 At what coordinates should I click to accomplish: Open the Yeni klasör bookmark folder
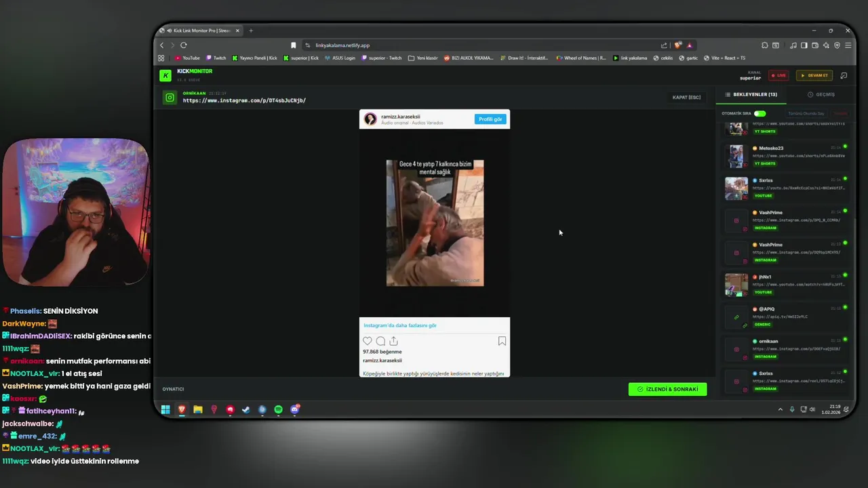[423, 58]
